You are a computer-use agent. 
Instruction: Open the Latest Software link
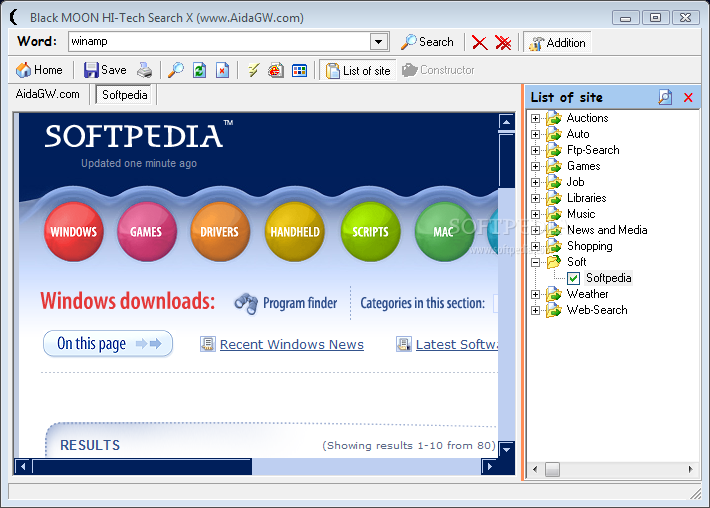click(456, 345)
